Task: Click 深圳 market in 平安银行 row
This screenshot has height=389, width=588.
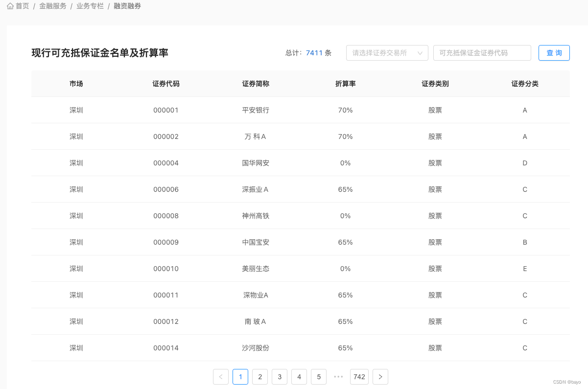Action: pyautogui.click(x=76, y=110)
